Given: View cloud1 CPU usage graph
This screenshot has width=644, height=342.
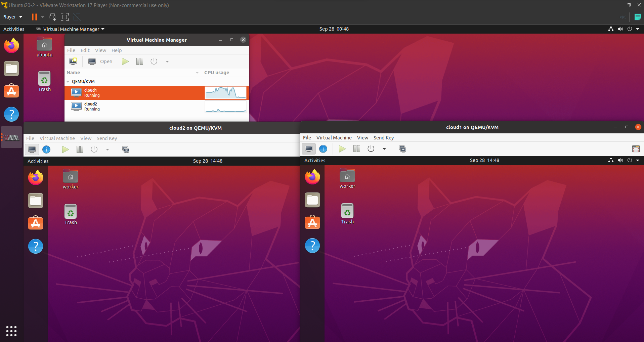Looking at the screenshot, I should click(x=225, y=93).
